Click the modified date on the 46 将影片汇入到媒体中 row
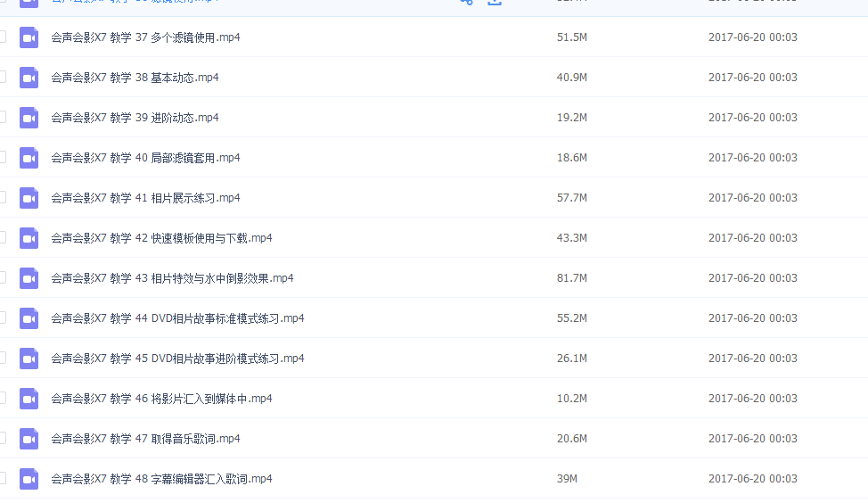This screenshot has width=868, height=503. (x=753, y=399)
